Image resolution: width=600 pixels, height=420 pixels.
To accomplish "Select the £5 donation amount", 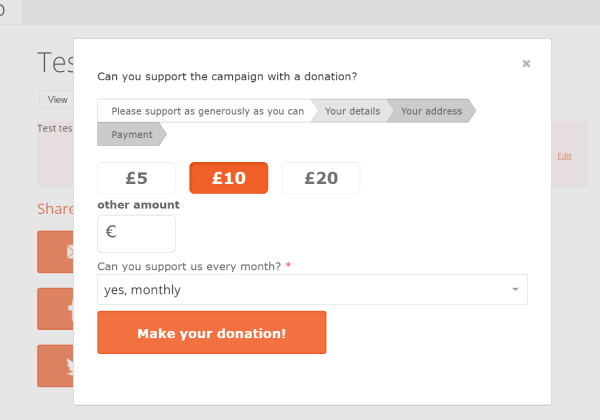I will (x=137, y=178).
